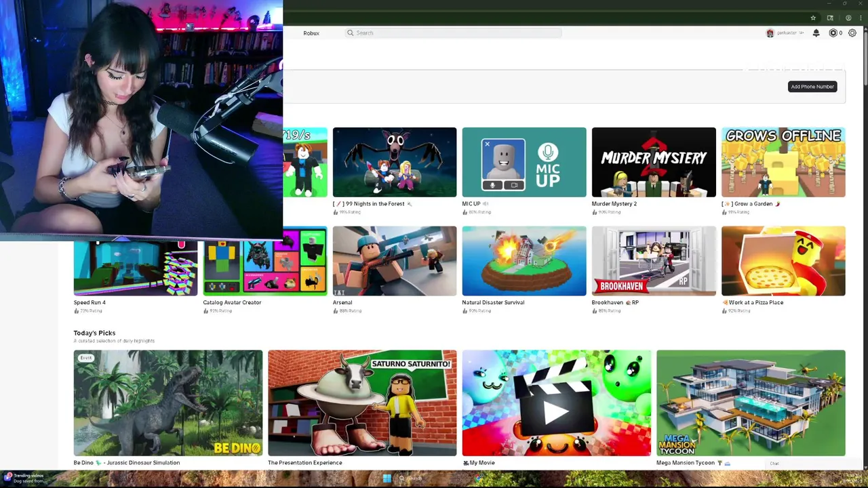This screenshot has height=488, width=868.
Task: Focus the Roblox search field
Action: [x=454, y=33]
